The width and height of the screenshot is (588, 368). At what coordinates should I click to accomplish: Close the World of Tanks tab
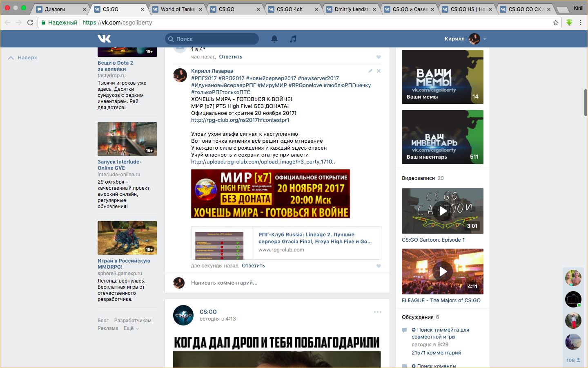[x=200, y=9]
